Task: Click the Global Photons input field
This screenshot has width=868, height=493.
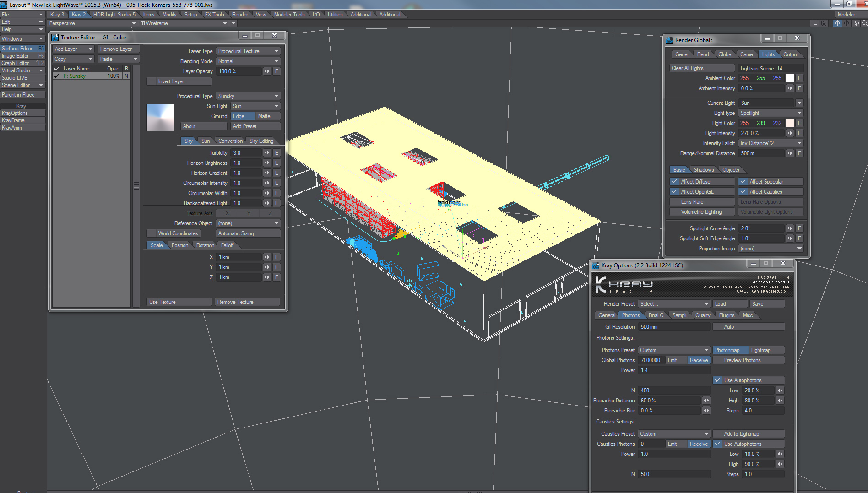Action: point(651,360)
